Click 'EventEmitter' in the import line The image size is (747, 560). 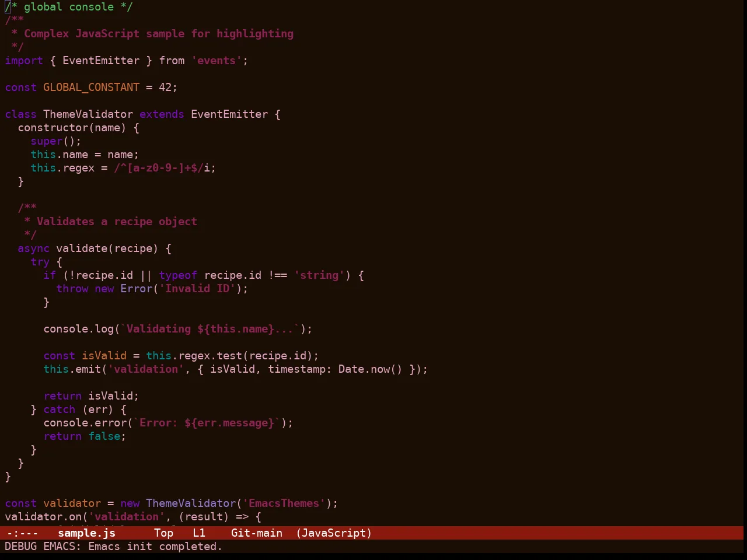click(101, 61)
